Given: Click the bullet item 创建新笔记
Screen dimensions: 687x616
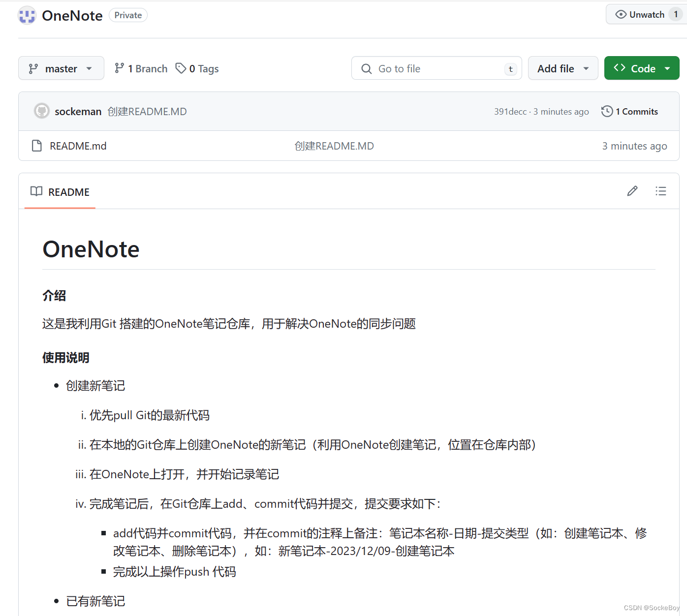Looking at the screenshot, I should [x=95, y=386].
